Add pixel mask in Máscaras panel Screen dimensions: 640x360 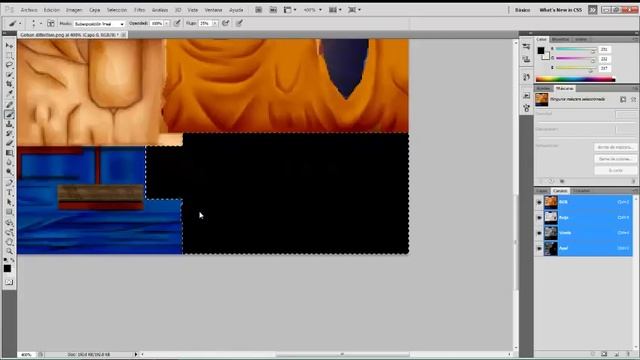pyautogui.click(x=623, y=99)
